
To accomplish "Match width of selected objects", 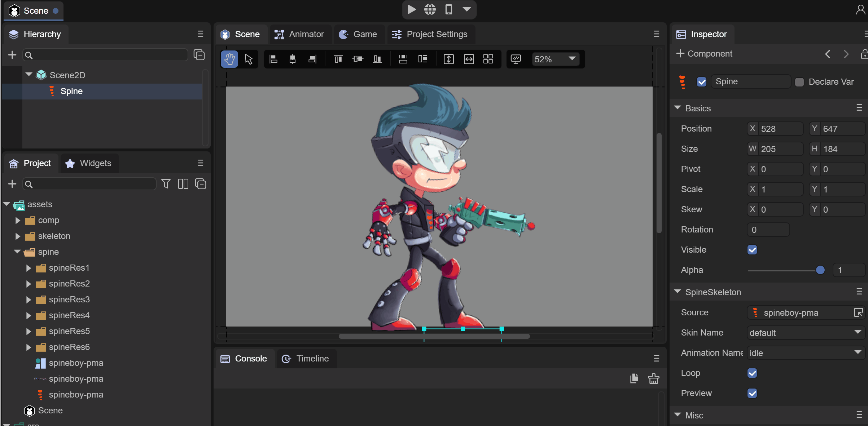I will tap(469, 59).
